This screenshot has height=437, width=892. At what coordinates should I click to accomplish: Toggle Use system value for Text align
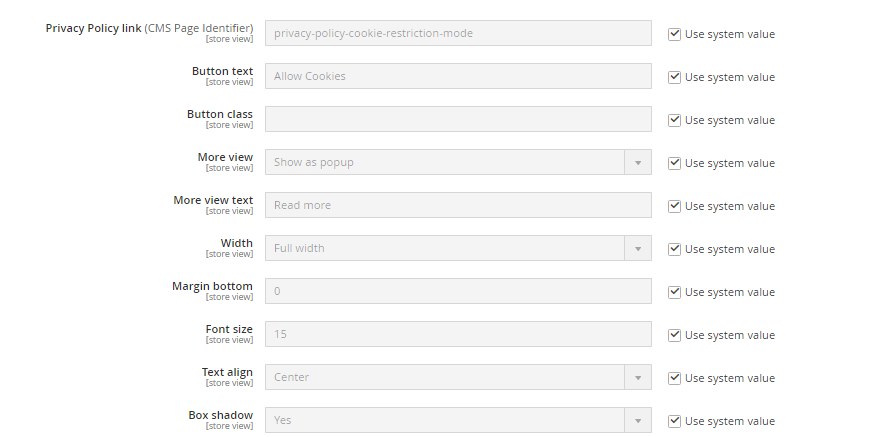[x=675, y=378]
